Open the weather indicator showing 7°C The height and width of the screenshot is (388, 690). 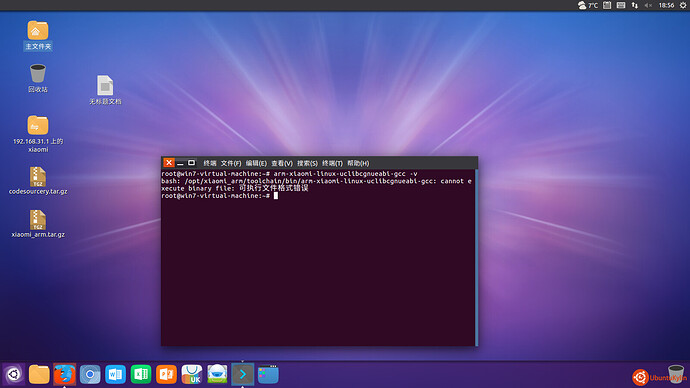click(588, 5)
